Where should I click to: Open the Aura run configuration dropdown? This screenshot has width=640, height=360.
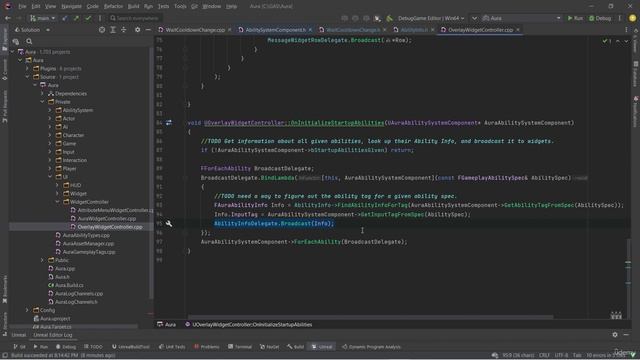click(x=521, y=18)
